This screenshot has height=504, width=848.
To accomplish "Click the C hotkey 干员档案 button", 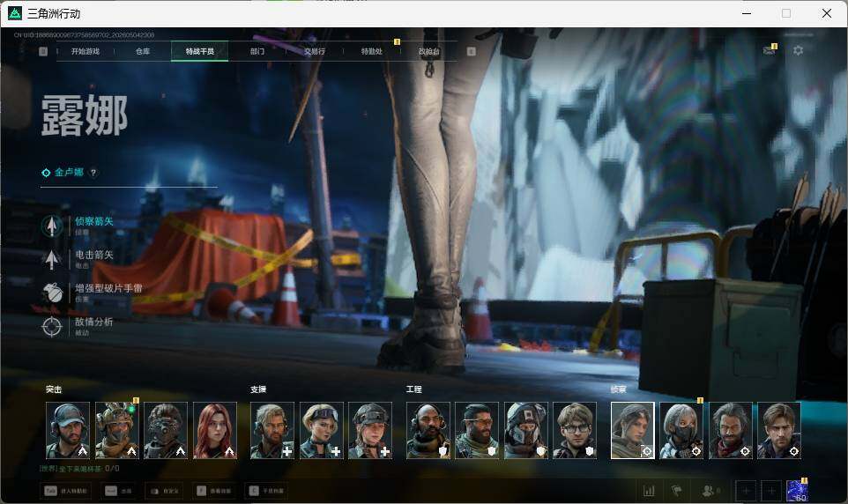I will (x=266, y=491).
